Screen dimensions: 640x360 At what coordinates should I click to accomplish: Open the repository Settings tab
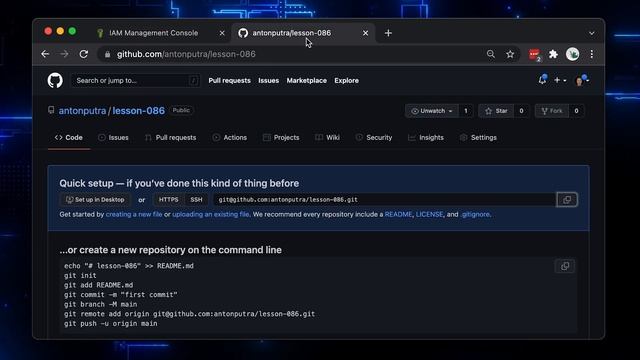478,138
